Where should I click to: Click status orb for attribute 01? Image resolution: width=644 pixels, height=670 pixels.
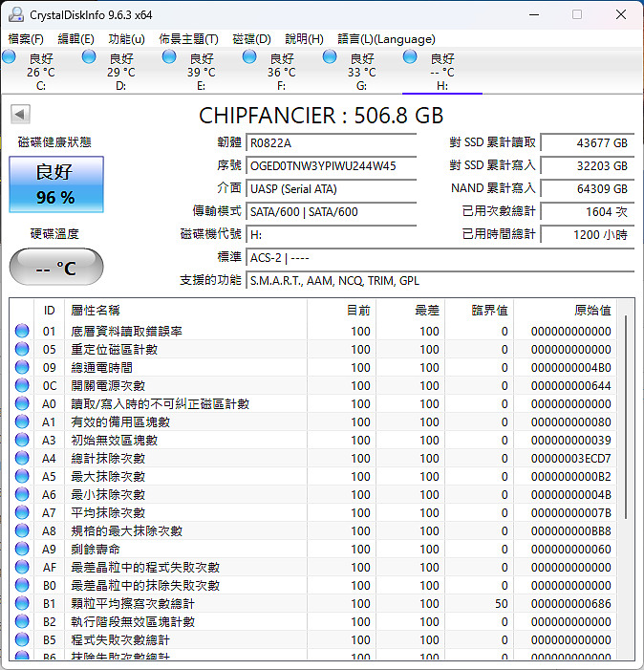click(22, 331)
